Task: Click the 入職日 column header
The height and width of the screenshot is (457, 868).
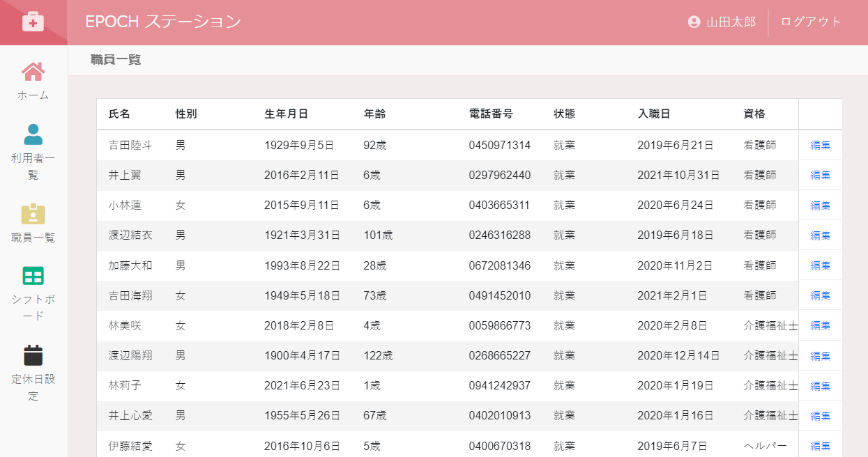Action: coord(654,114)
